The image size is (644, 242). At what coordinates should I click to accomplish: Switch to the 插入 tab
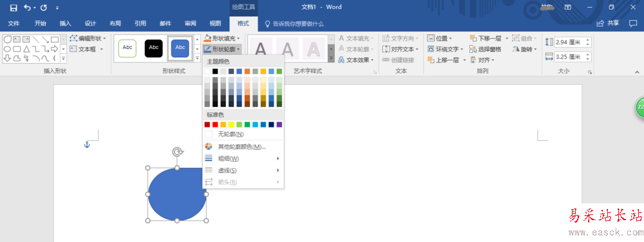click(x=65, y=23)
